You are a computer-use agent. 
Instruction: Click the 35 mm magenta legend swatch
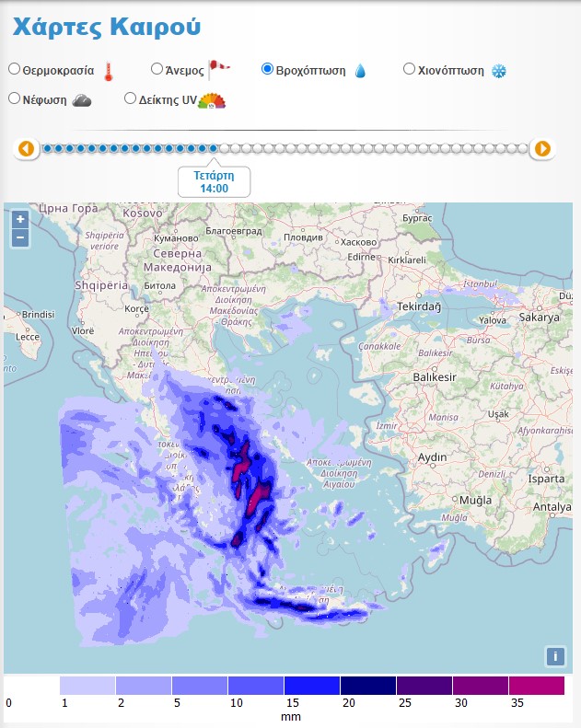[536, 686]
